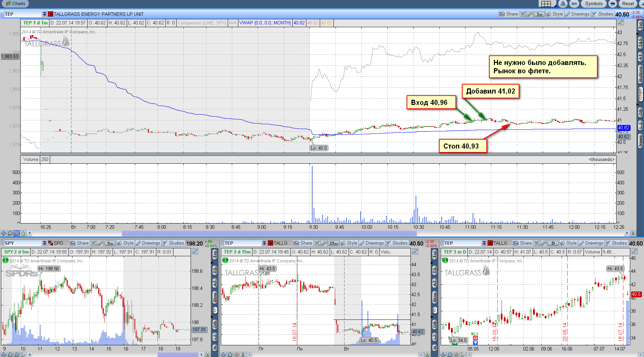
Task: Open Drawings menu of TEP daily chart
Action: (591, 243)
